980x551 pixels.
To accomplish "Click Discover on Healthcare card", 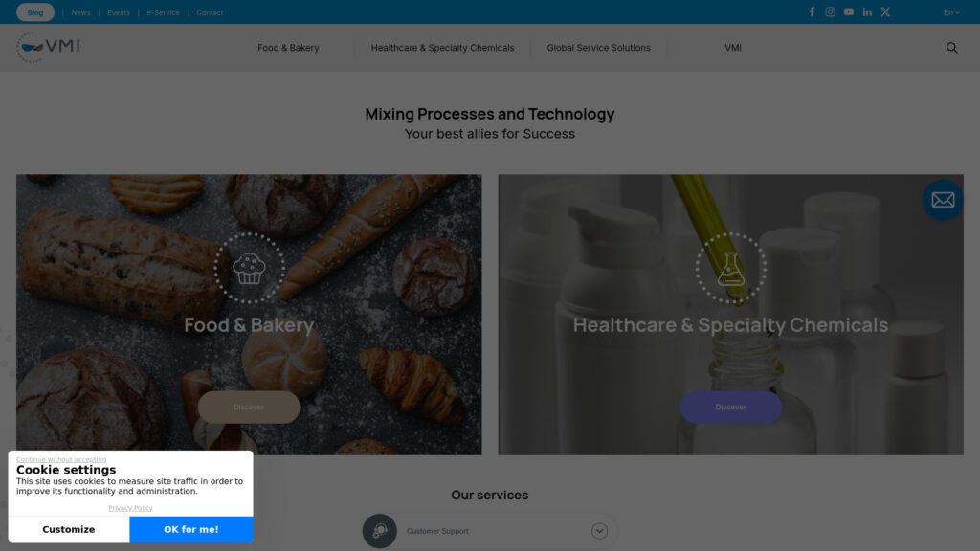I will [x=730, y=408].
